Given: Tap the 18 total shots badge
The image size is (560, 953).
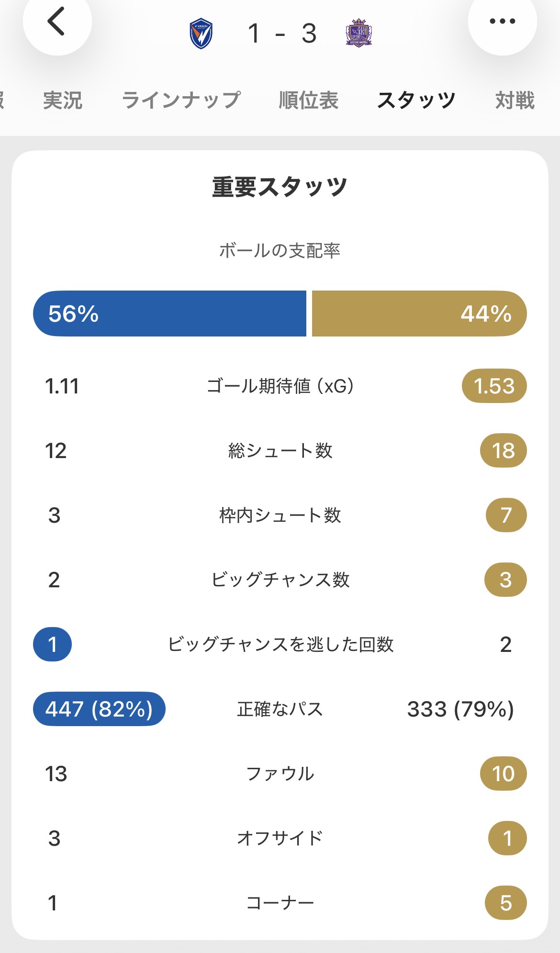Looking at the screenshot, I should 503,451.
